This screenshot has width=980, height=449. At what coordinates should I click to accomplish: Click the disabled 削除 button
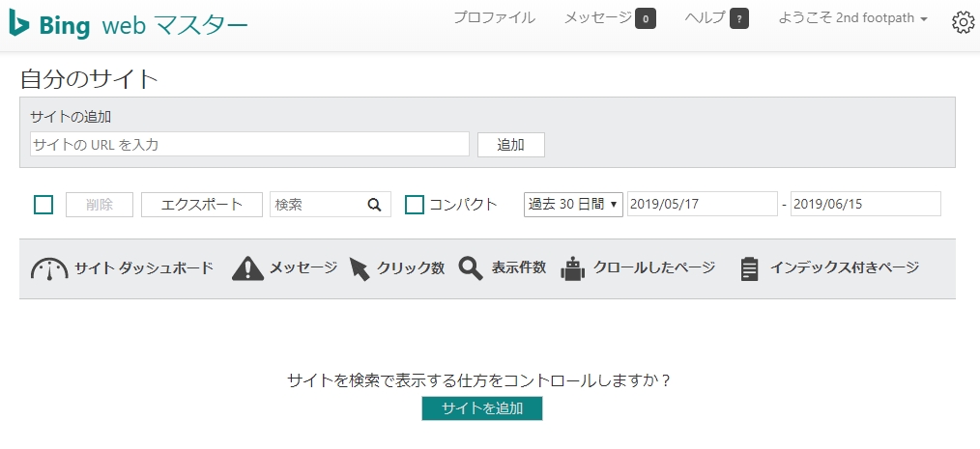point(100,205)
